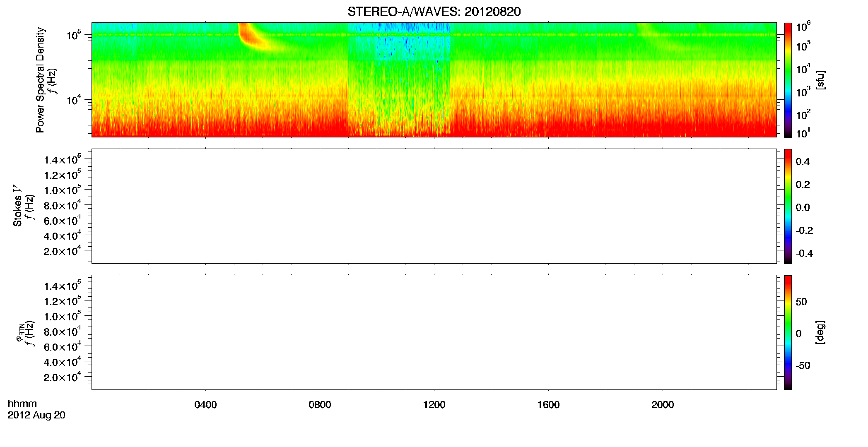Click the 10^1 tick on the sfu color bar
The width and height of the screenshot is (868, 447).
point(803,133)
